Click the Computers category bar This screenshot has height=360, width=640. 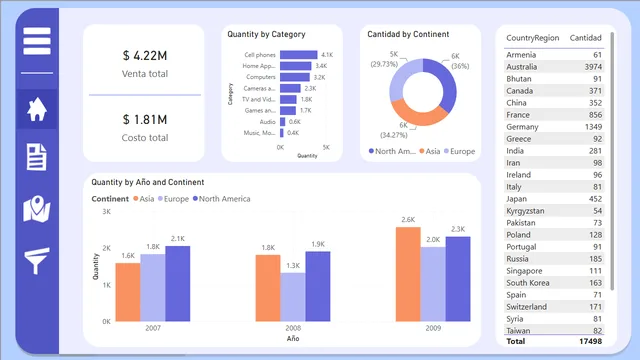click(295, 77)
